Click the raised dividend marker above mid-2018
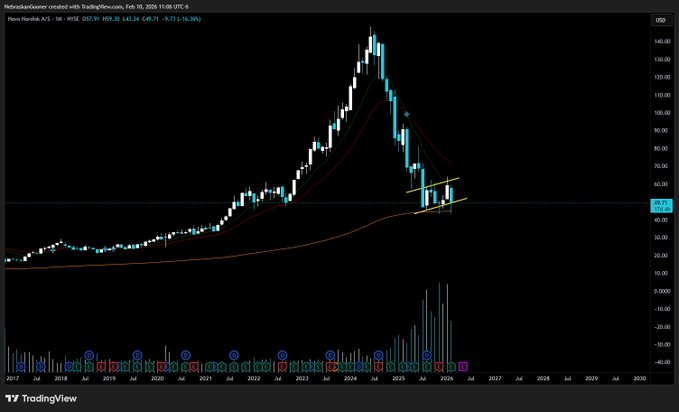The image size is (679, 412). [89, 355]
